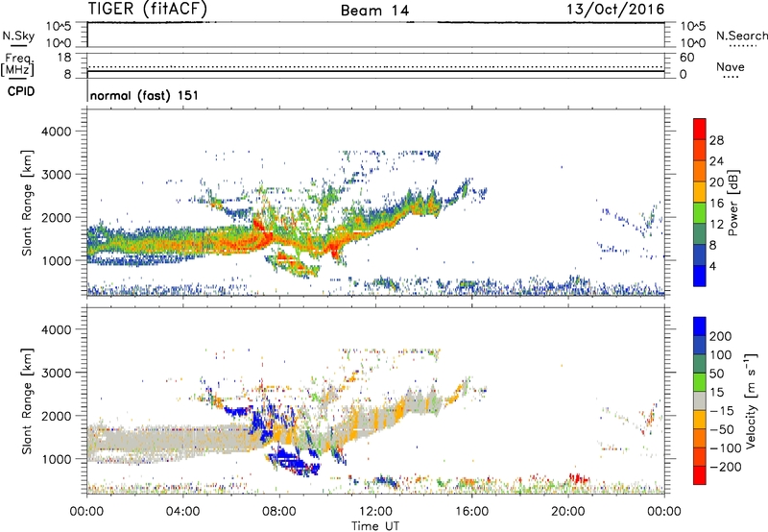Viewport: 768px width, 532px height.
Task: Click the 60 label on the Nave axis
Action: click(686, 58)
